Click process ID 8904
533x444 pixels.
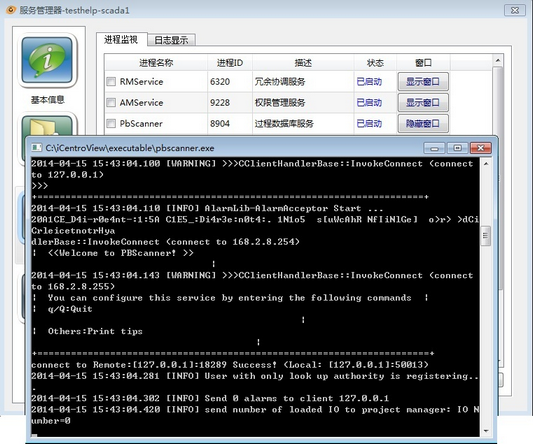220,123
